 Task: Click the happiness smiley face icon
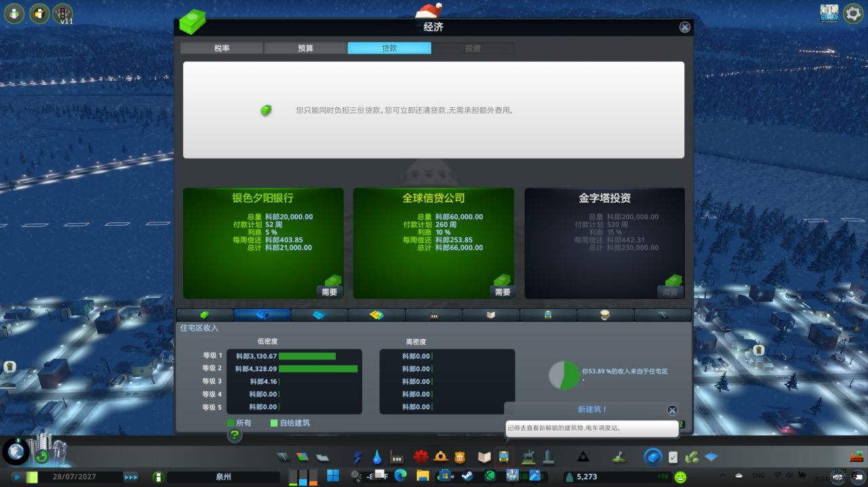(680, 477)
